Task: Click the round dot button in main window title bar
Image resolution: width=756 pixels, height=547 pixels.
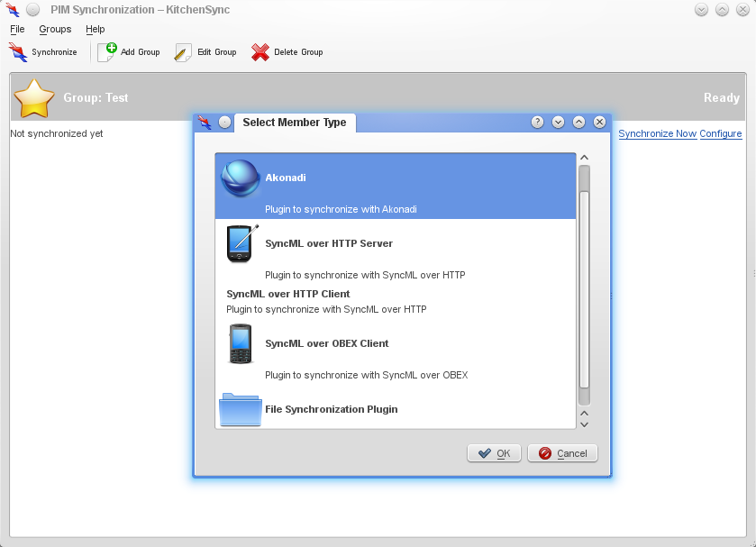Action: click(x=32, y=10)
